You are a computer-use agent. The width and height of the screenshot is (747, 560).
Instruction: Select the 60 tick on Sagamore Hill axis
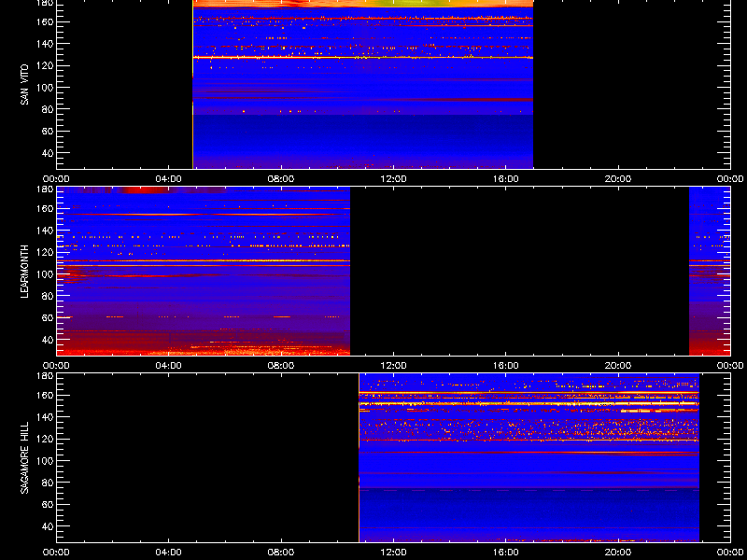(x=49, y=505)
